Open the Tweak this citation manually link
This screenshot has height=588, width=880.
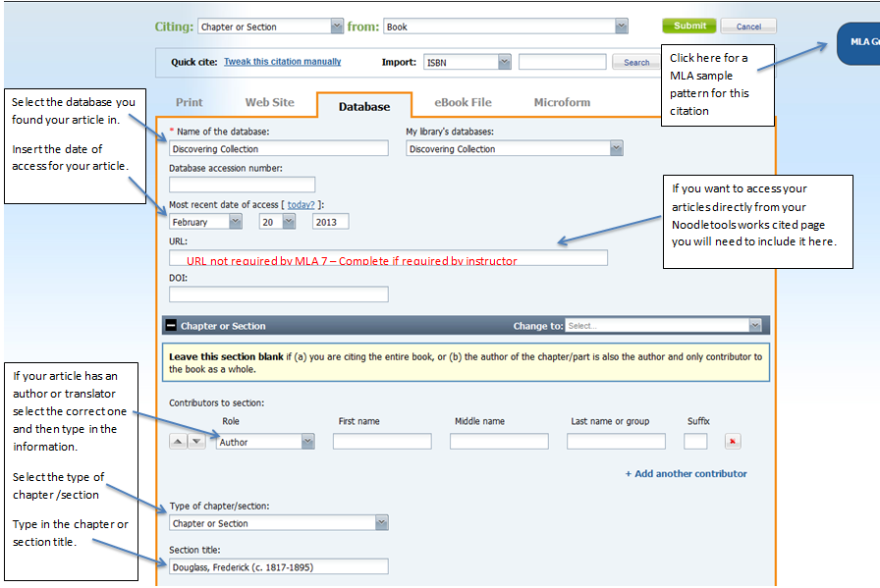(x=283, y=61)
